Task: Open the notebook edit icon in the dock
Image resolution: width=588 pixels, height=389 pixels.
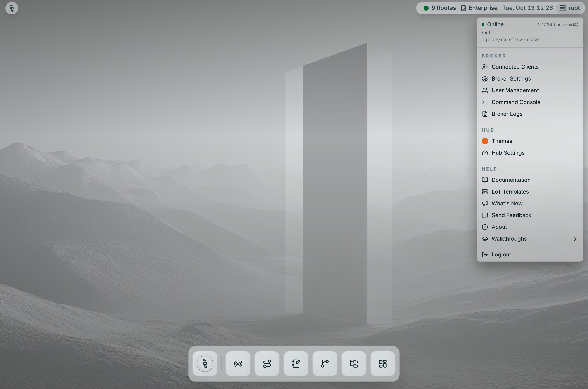Action: [x=296, y=364]
